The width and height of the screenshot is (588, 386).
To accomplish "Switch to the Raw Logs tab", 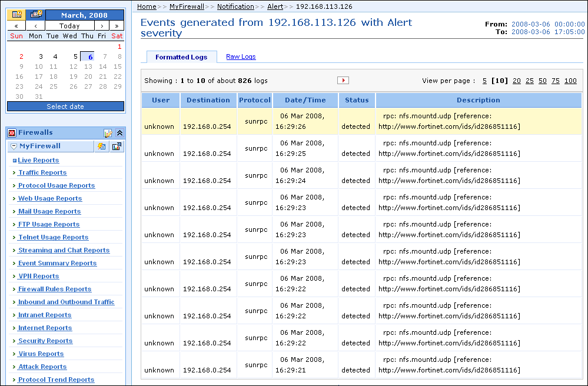I will (241, 57).
